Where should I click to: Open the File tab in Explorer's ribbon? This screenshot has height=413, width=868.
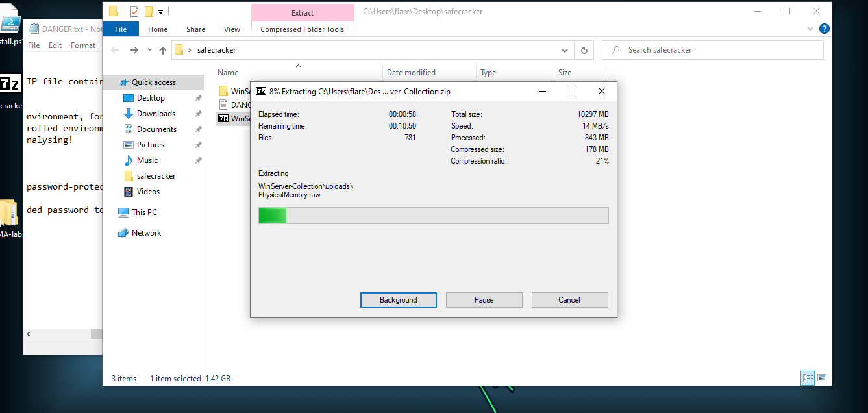(121, 29)
